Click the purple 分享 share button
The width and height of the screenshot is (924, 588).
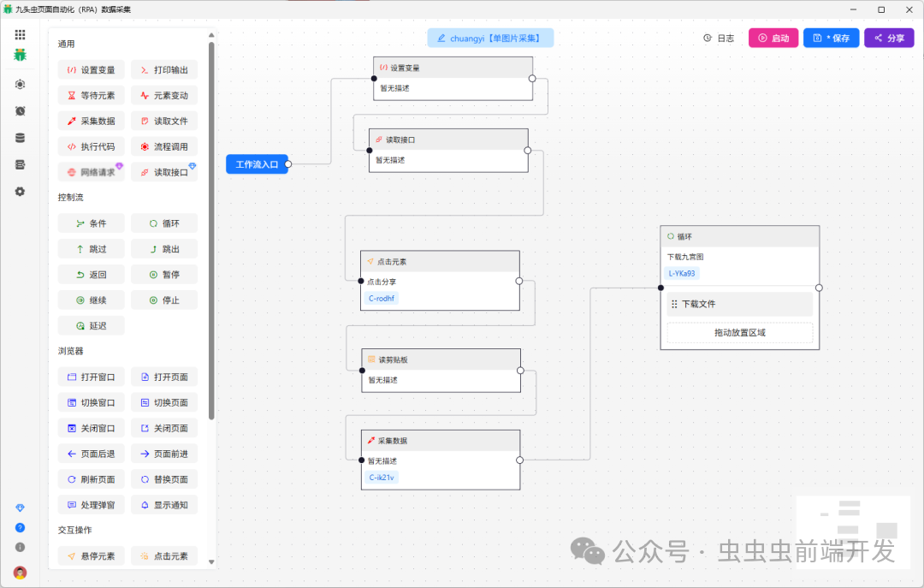coord(889,38)
